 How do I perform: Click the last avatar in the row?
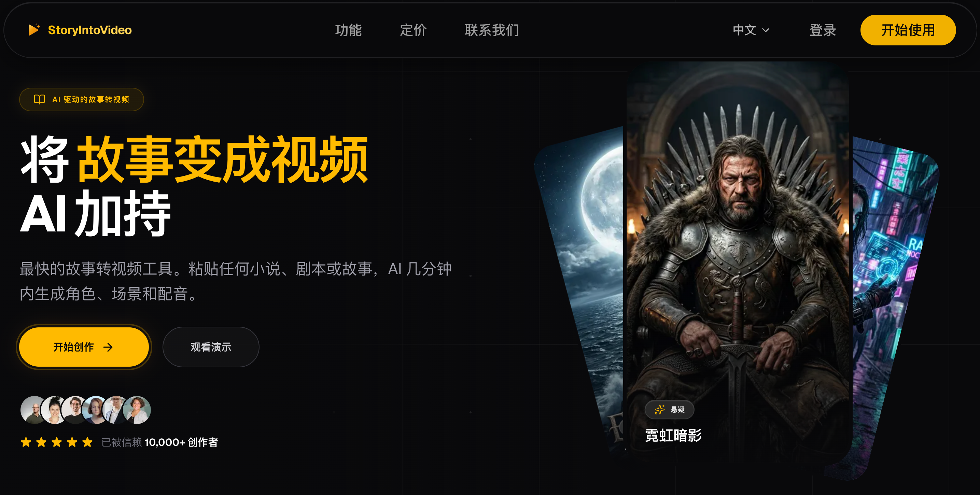tap(137, 410)
